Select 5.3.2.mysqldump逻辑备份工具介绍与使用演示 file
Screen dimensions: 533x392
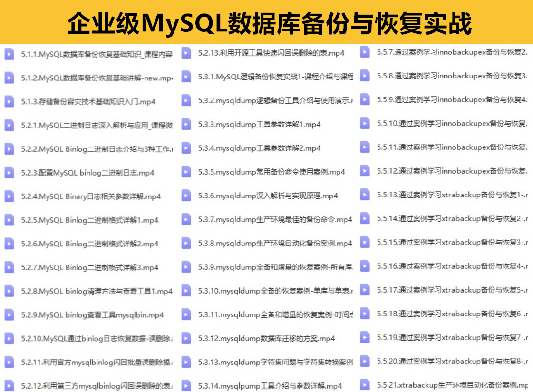tap(275, 100)
